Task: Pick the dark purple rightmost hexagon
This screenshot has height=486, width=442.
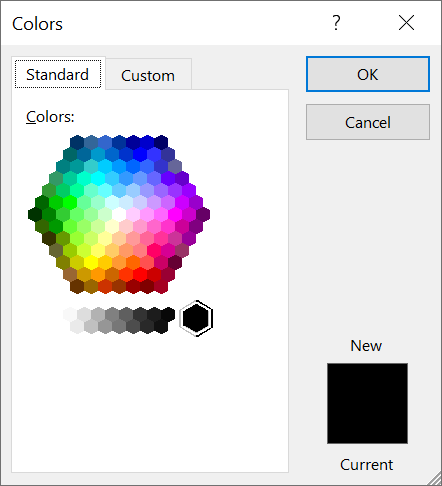Action: point(203,214)
